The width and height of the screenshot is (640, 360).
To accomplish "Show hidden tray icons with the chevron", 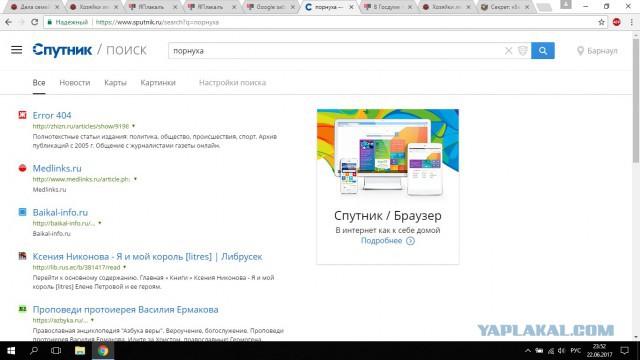I will 528,351.
